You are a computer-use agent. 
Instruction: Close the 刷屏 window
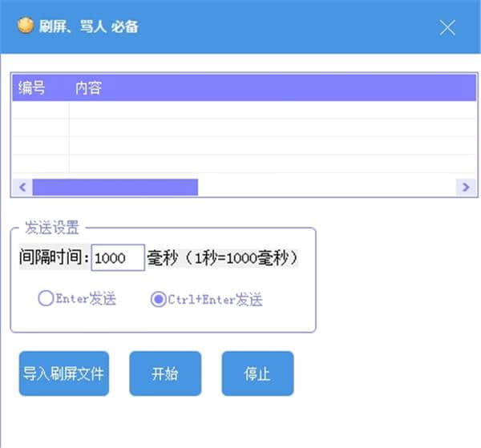pos(447,27)
